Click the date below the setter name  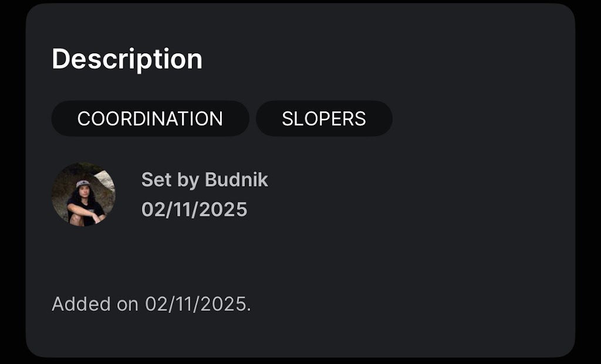pos(194,209)
